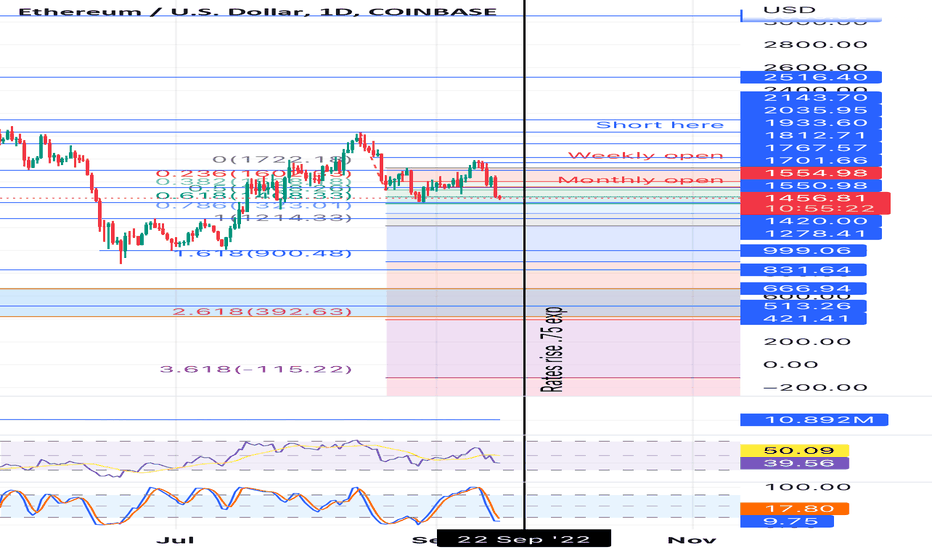Select the 1420.00 price label
The width and height of the screenshot is (932, 550).
(x=811, y=221)
